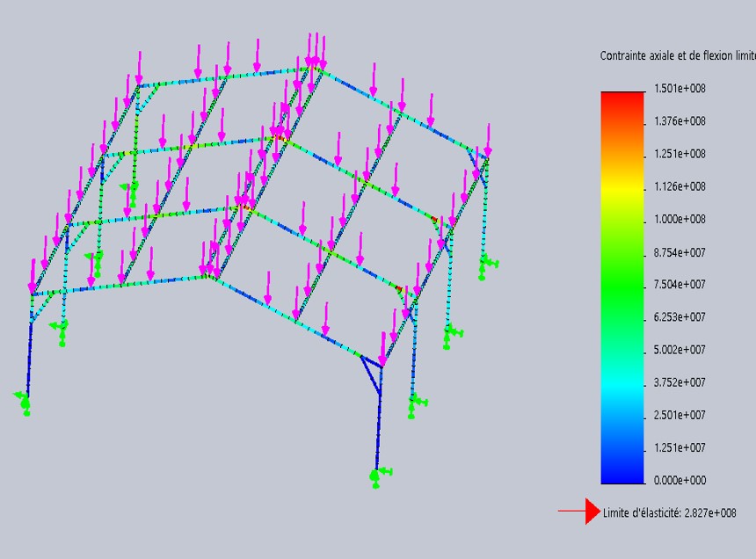Click legend value 1.251e+007
The width and height of the screenshot is (756, 559).
pos(680,447)
